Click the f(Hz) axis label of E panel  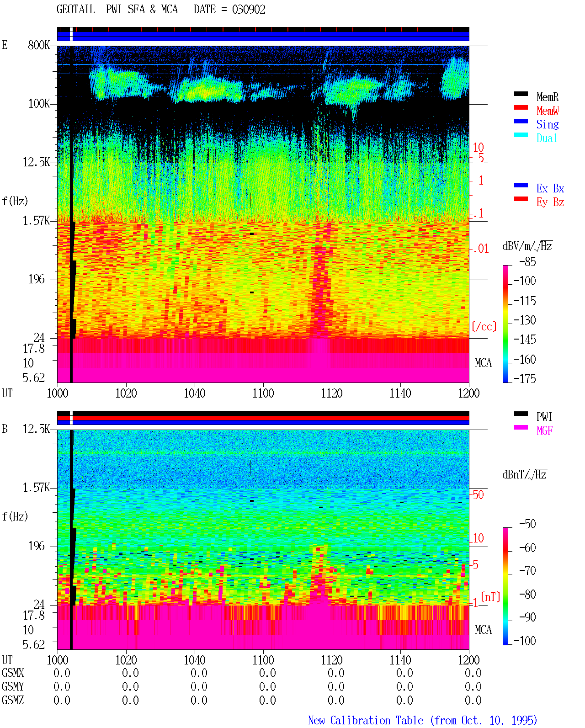(15, 201)
